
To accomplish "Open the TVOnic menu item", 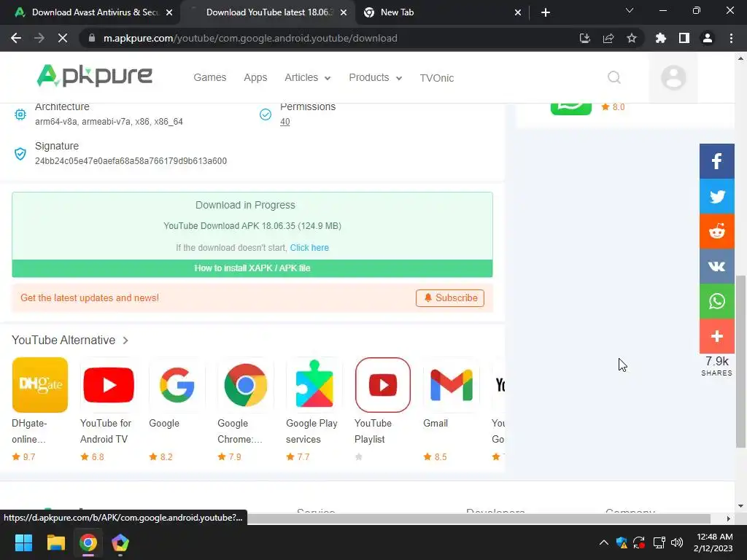I will click(x=436, y=78).
